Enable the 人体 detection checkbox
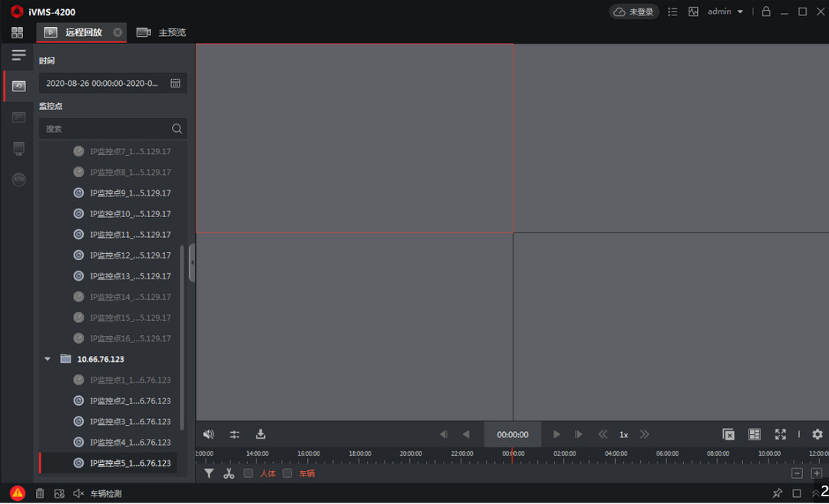 (248, 473)
